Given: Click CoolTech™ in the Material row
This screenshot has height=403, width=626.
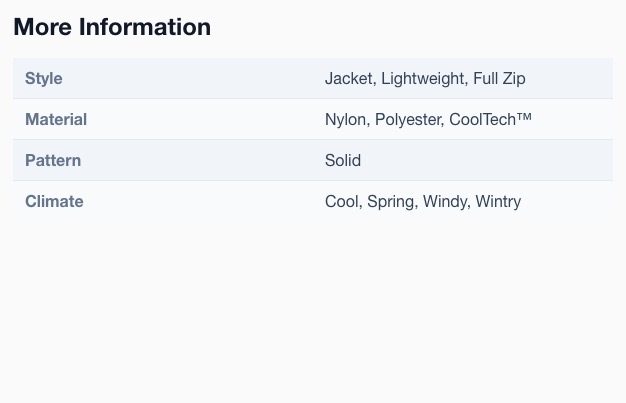Looking at the screenshot, I should pos(491,119).
